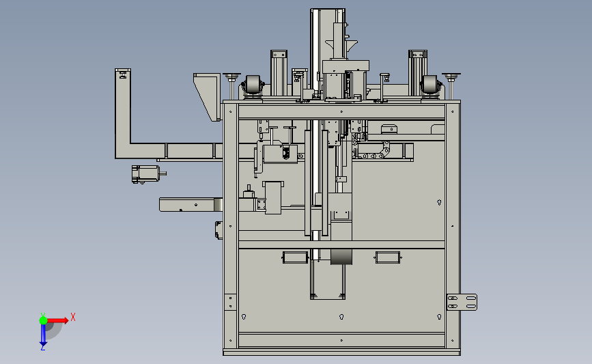Select the bottom-center keyhole slot in the panel
592x364 pixels.
[341, 317]
